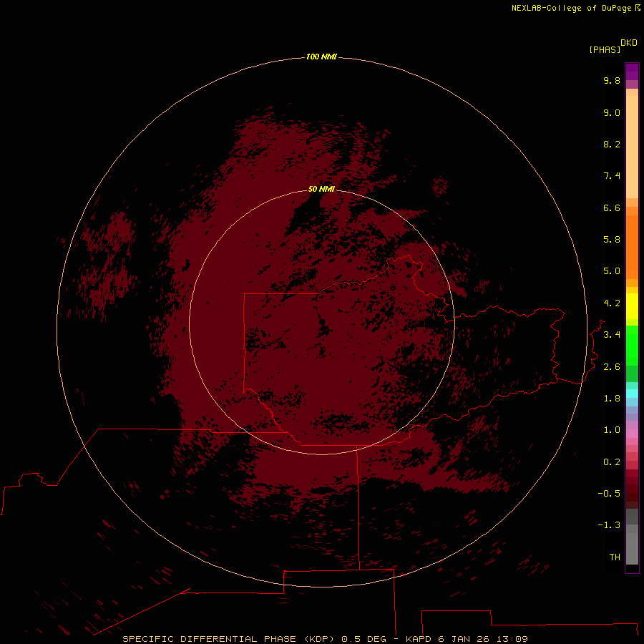This screenshot has height=644, width=644.
Task: Click the -0.5 scale value
Action: [x=609, y=494]
